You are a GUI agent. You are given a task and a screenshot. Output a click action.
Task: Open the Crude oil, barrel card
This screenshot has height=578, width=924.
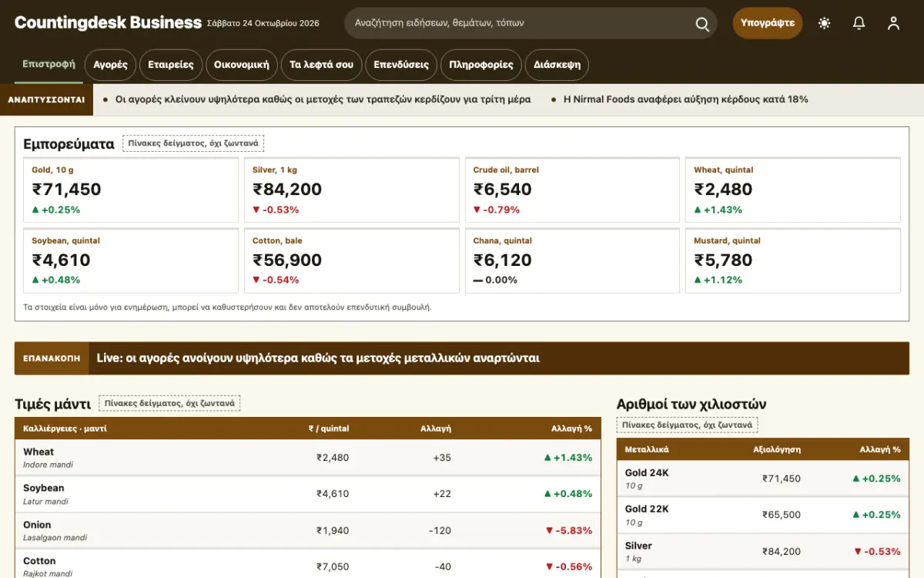coord(572,190)
